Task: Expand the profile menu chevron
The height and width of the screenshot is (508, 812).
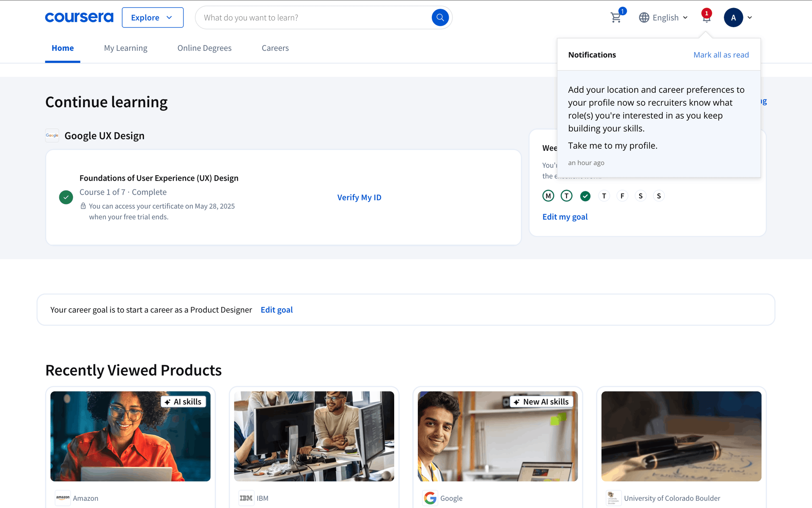Action: click(749, 18)
